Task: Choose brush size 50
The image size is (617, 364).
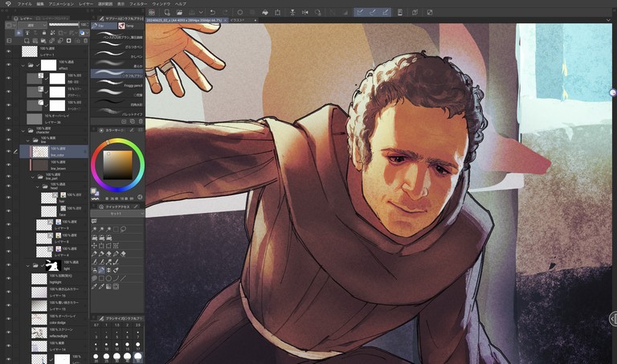Action: click(x=137, y=358)
